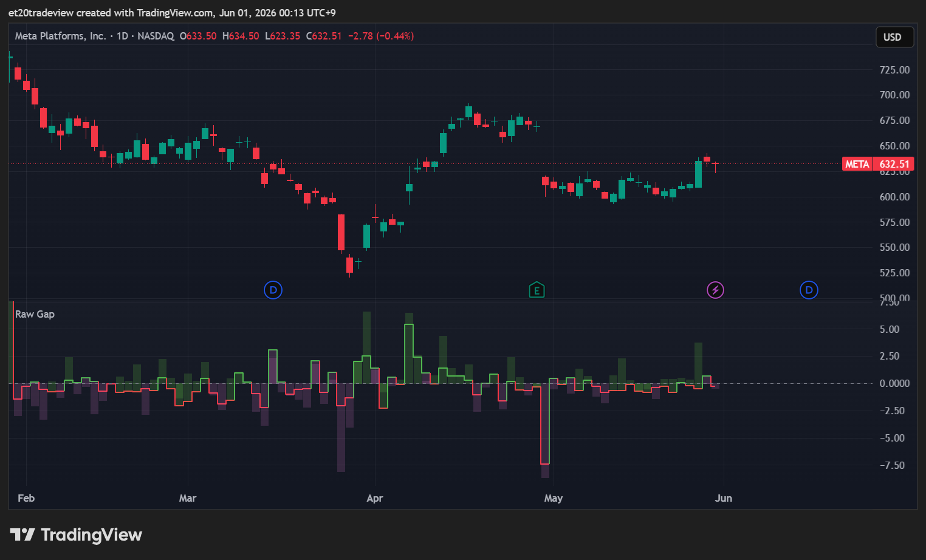This screenshot has width=926, height=560.
Task: Click the TradingView logo
Action: click(76, 534)
